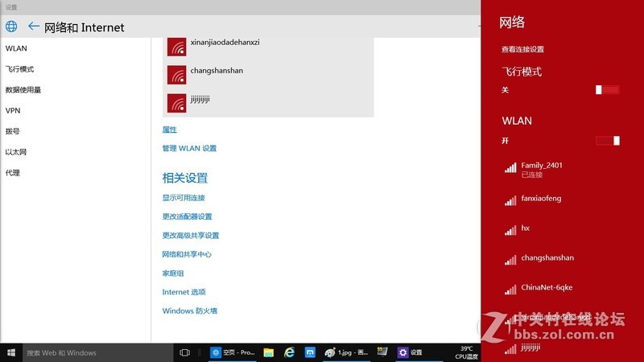The width and height of the screenshot is (644, 362).
Task: Select xinanjiaodadehanxzi network name in settings
Action: pos(225,43)
